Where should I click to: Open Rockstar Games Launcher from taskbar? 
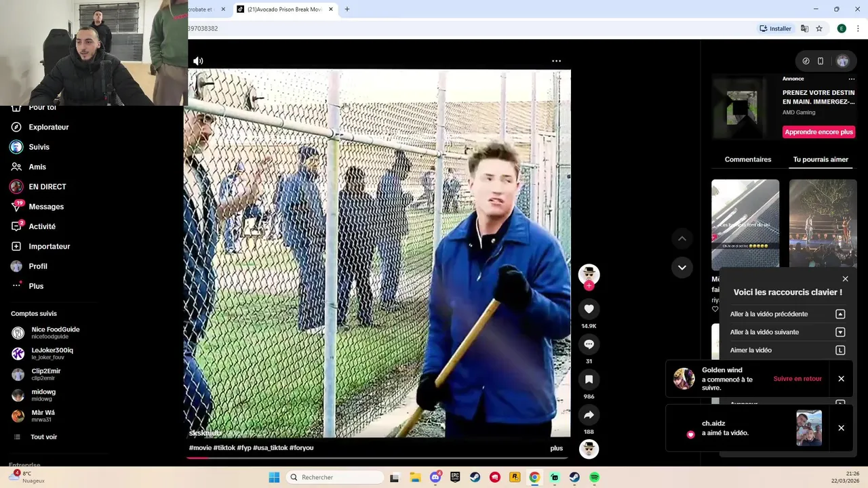515,477
